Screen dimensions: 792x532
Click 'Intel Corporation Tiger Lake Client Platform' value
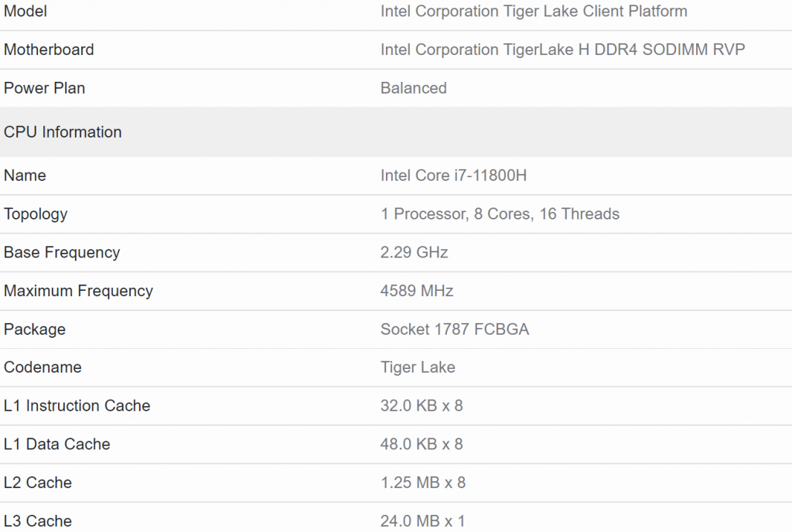(534, 11)
